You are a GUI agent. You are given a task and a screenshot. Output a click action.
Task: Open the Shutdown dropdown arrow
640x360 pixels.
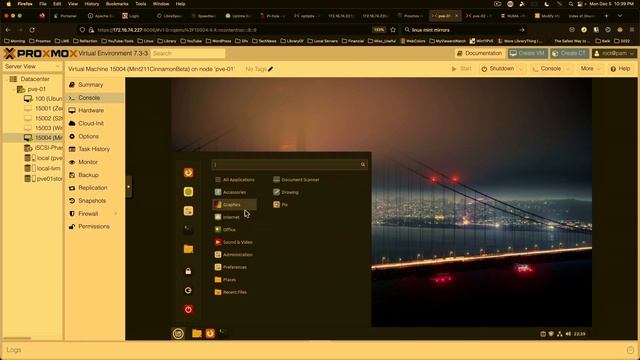[520, 69]
